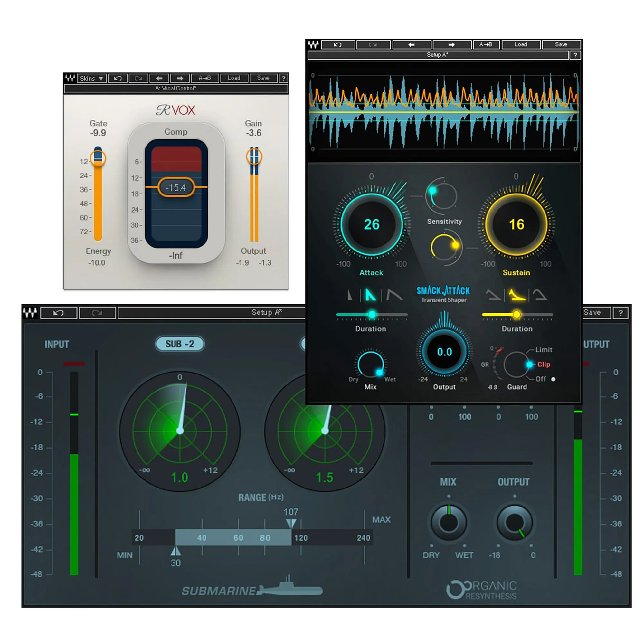Click Load in the RVox toolbar
The image size is (644, 644).
click(x=234, y=78)
